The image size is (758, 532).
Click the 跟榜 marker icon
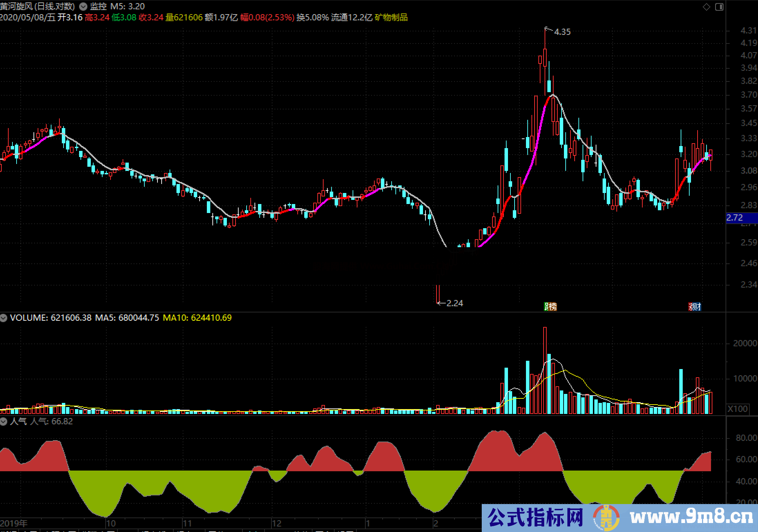click(550, 307)
